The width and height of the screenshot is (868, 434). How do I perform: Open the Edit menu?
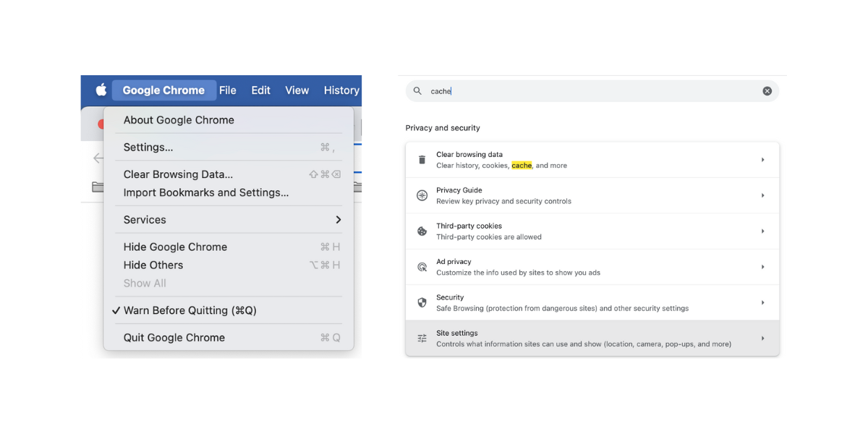(260, 90)
